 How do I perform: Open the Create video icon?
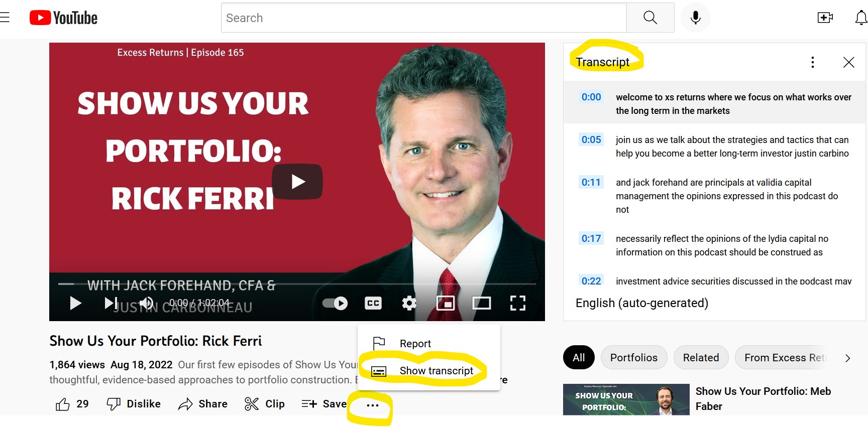[825, 18]
